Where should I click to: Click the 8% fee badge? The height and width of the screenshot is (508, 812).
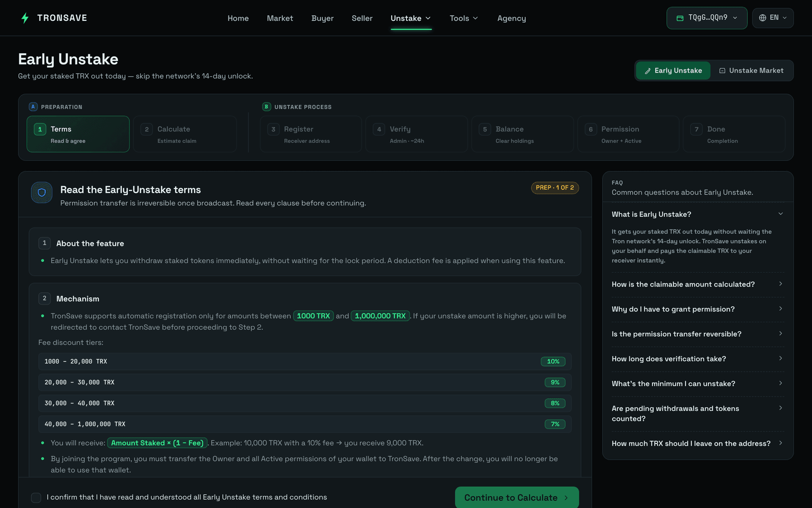(555, 403)
